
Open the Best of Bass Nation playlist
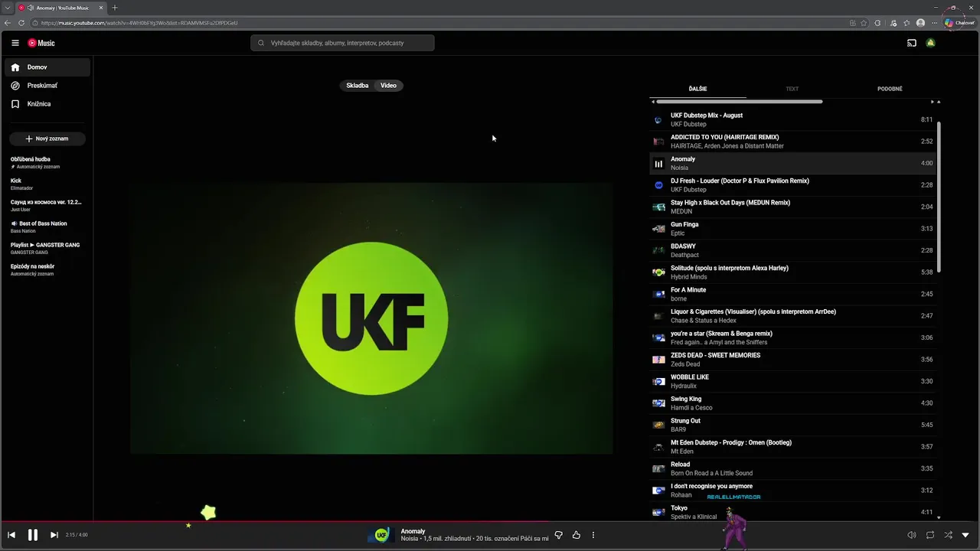(47, 227)
